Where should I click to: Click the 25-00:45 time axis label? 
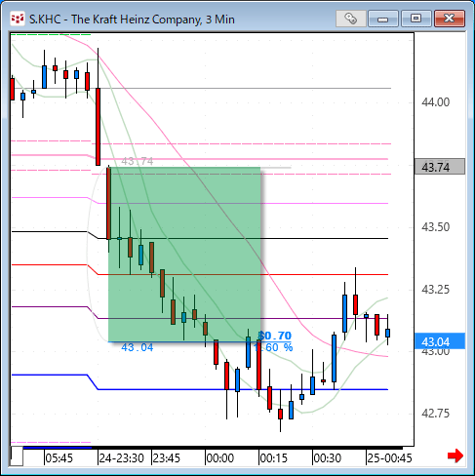pos(390,458)
